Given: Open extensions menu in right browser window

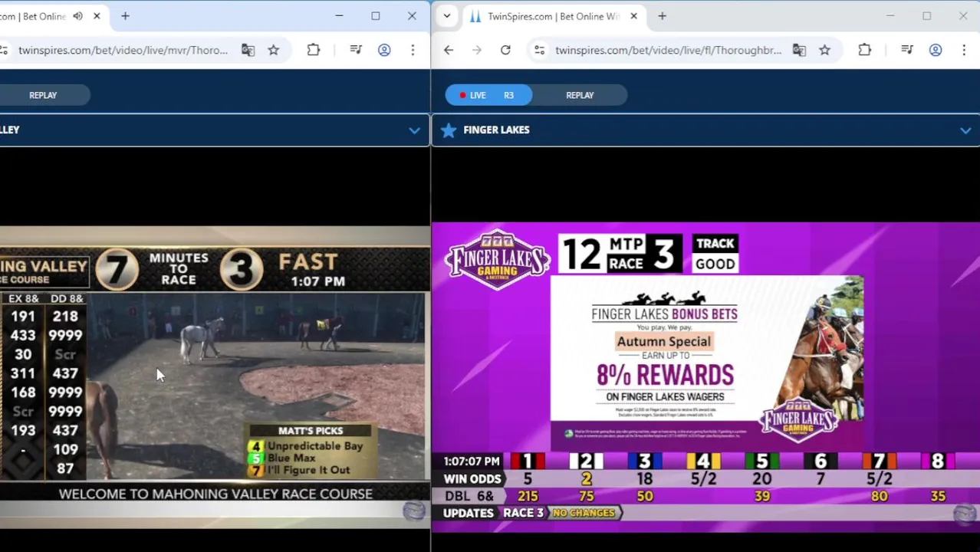Looking at the screenshot, I should [x=865, y=50].
